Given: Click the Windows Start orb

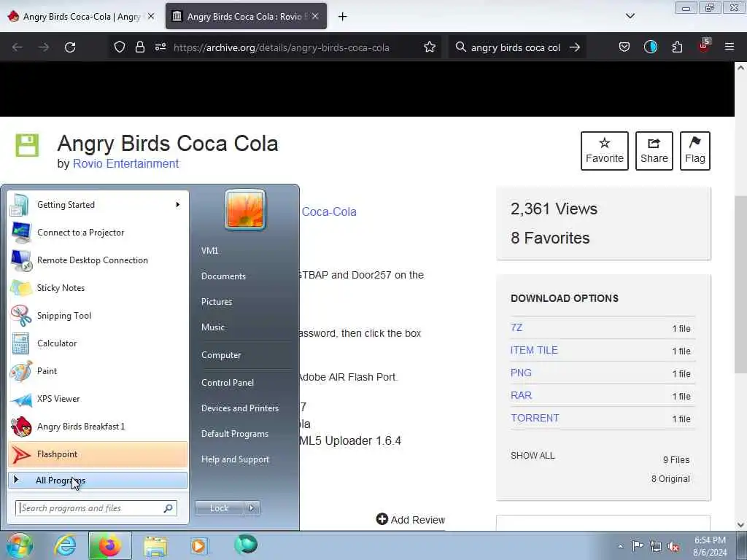Looking at the screenshot, I should 19,545.
